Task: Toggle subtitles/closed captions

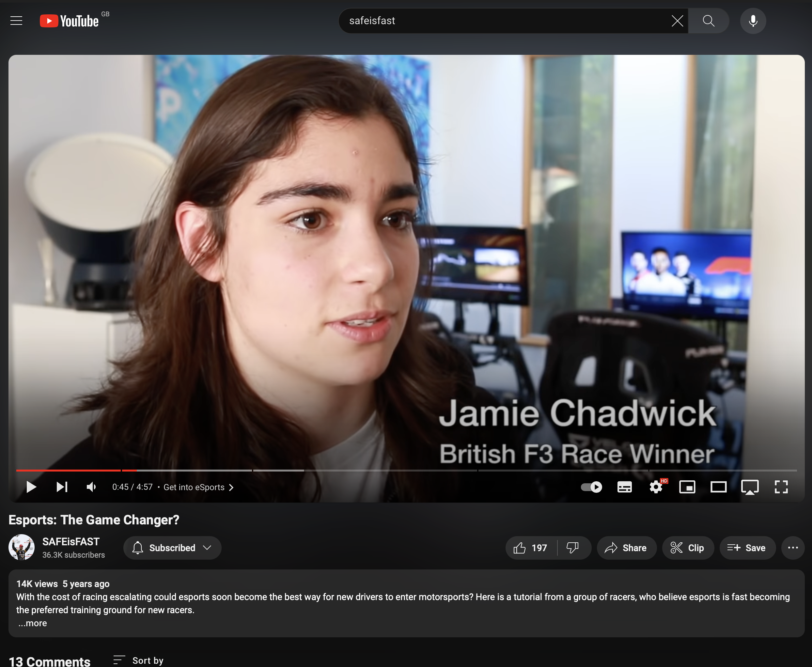Action: pos(624,487)
